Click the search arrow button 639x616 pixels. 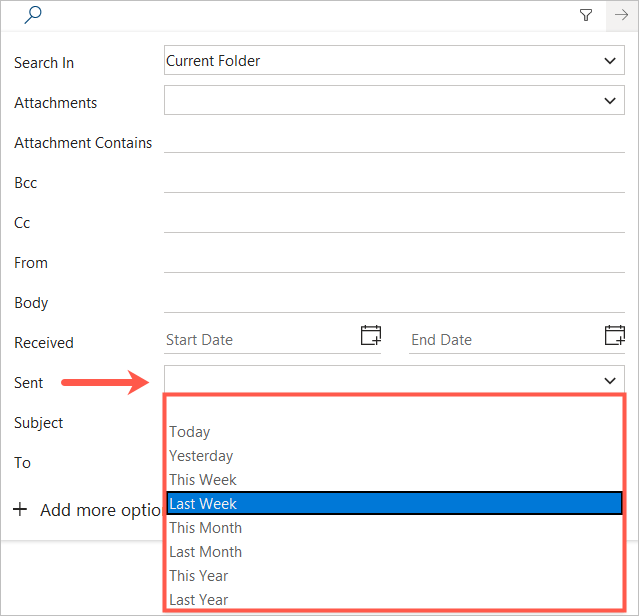pos(621,15)
